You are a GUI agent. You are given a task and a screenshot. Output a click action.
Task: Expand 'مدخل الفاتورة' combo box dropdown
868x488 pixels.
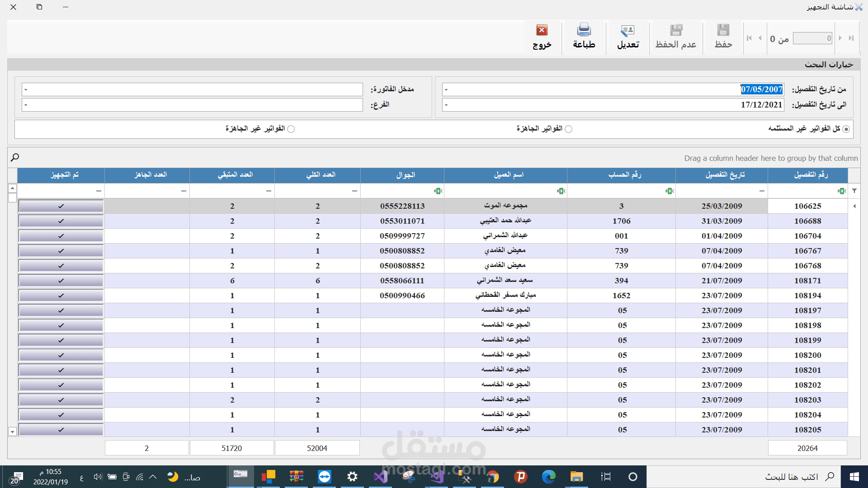click(26, 89)
